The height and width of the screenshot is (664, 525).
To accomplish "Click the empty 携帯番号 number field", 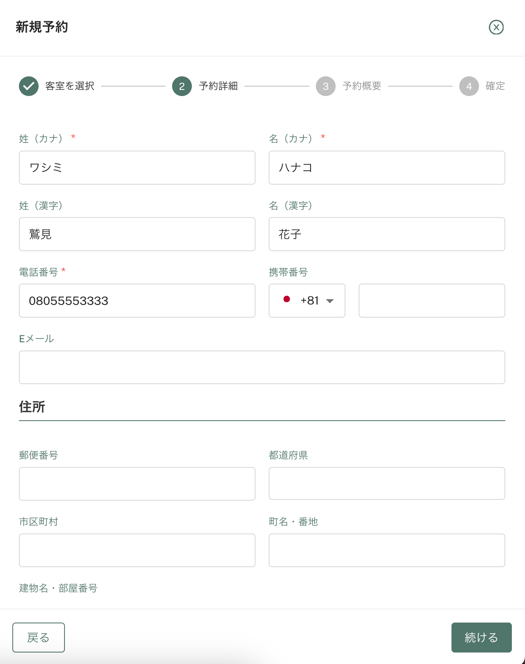I will [x=431, y=301].
